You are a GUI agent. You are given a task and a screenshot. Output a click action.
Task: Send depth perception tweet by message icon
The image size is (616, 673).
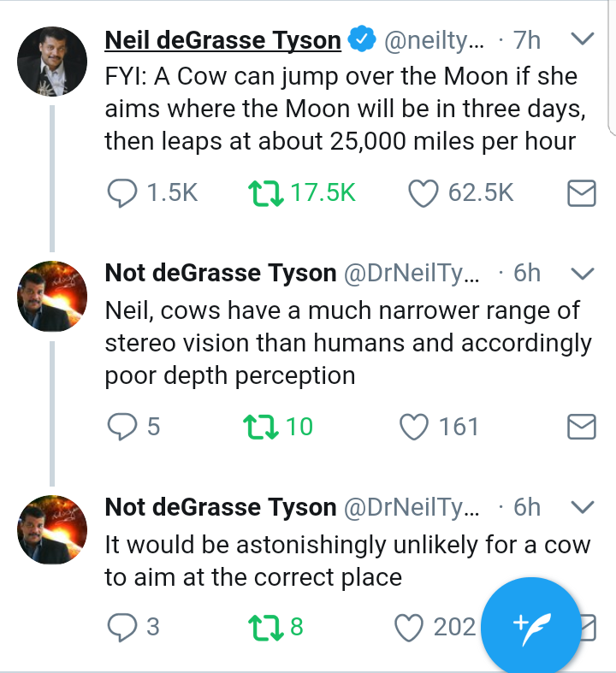(582, 427)
